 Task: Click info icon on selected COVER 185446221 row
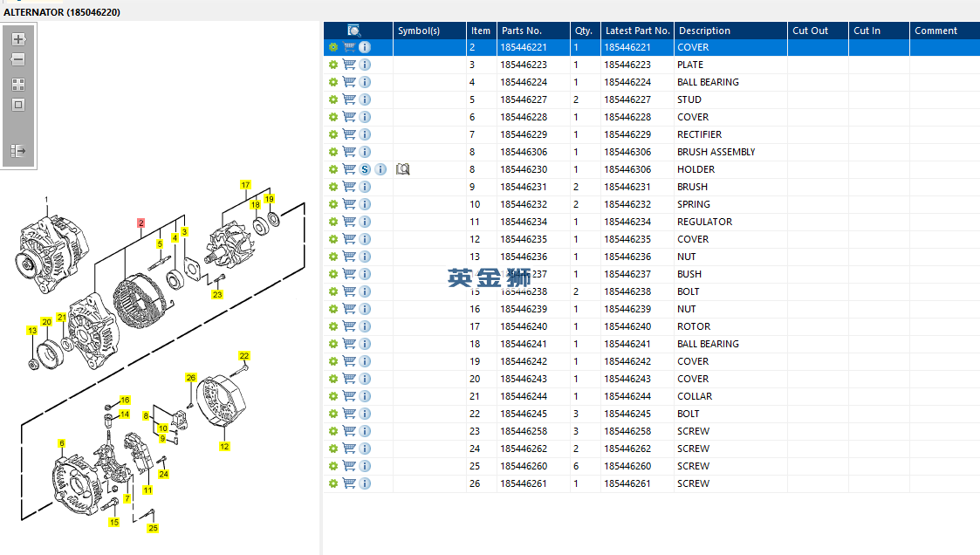point(365,47)
